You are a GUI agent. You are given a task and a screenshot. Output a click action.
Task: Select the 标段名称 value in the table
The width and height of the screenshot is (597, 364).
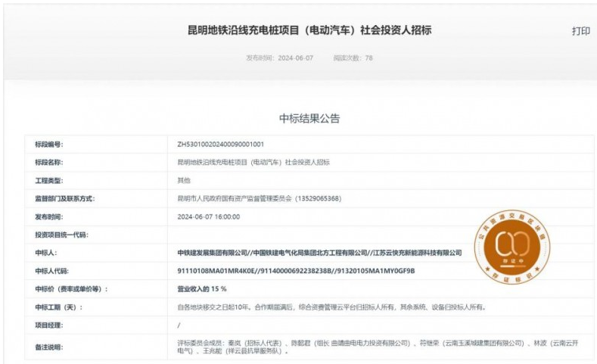[253, 162]
